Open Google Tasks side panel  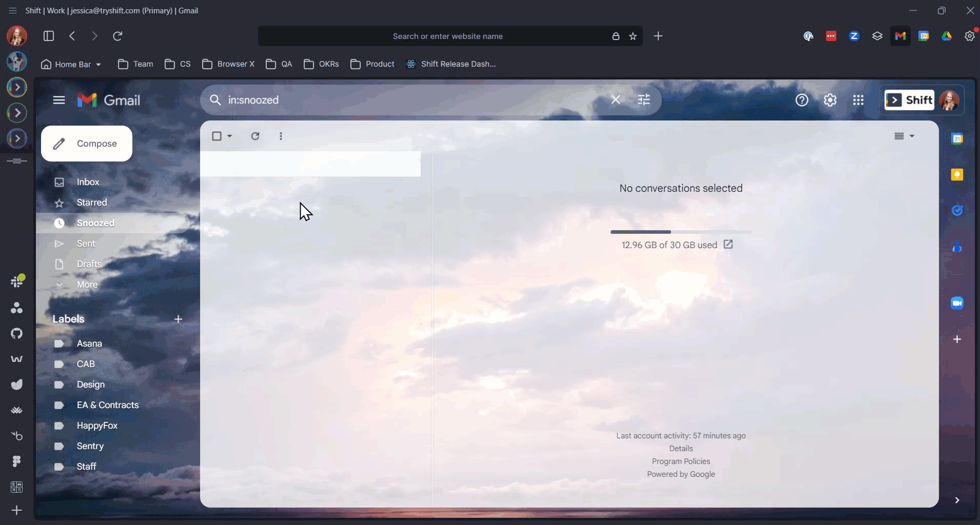click(957, 210)
